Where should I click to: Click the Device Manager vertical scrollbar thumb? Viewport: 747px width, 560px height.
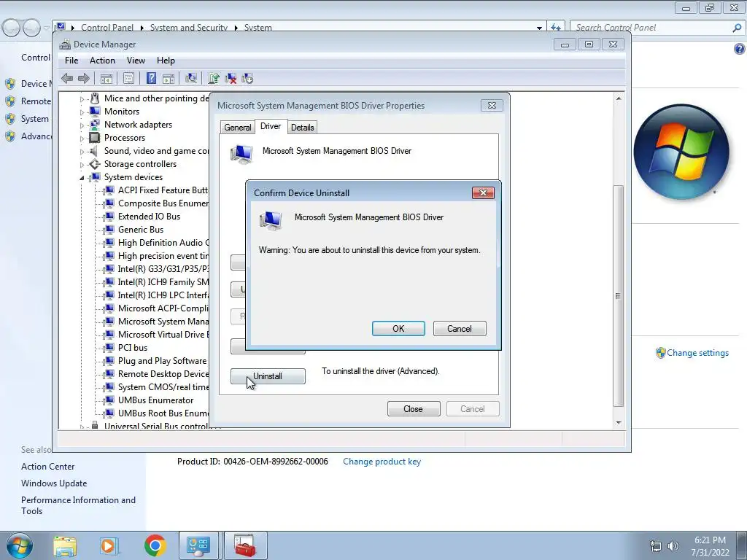coord(619,296)
